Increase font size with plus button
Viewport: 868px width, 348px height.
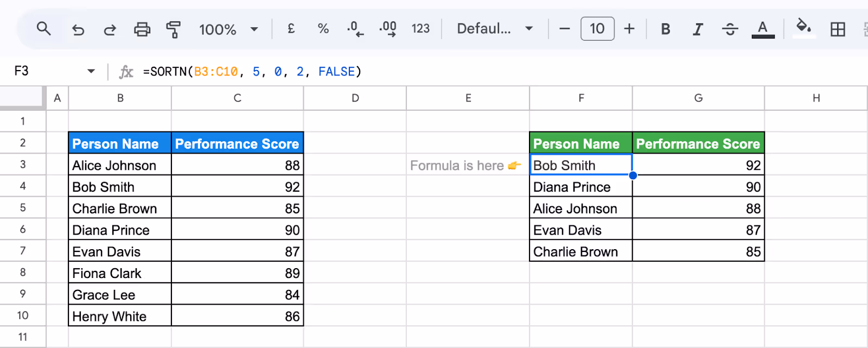tap(629, 29)
